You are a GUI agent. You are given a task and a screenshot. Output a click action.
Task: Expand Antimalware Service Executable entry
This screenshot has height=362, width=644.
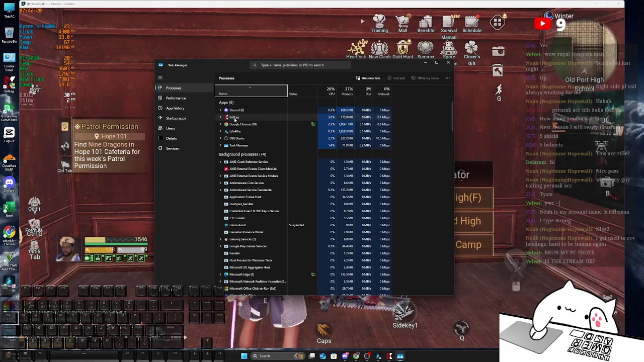[220, 190]
